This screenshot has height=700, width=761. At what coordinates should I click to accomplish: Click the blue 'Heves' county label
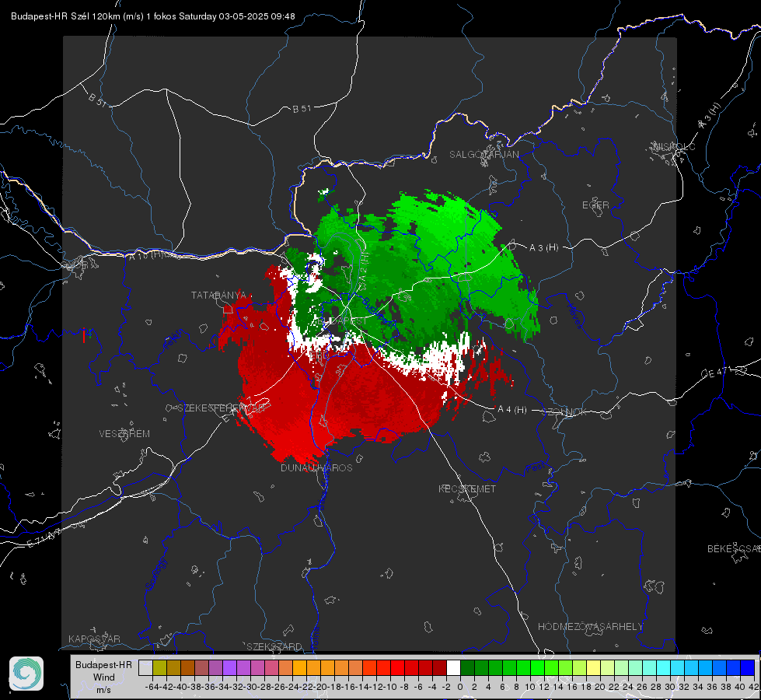click(x=574, y=317)
